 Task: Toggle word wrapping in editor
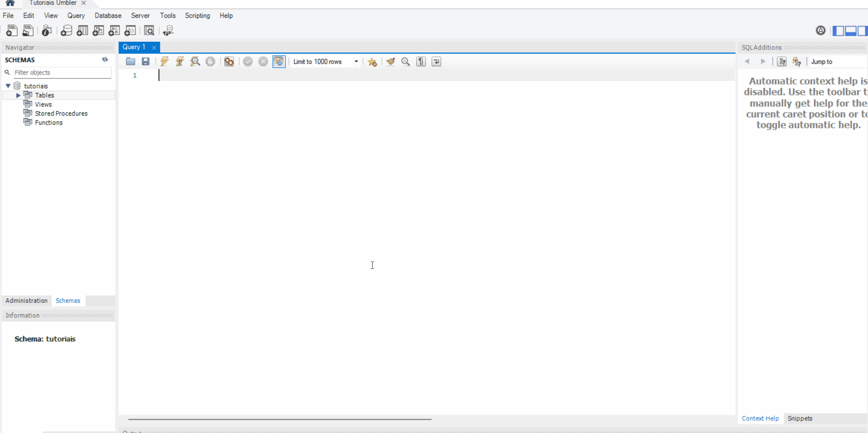436,61
